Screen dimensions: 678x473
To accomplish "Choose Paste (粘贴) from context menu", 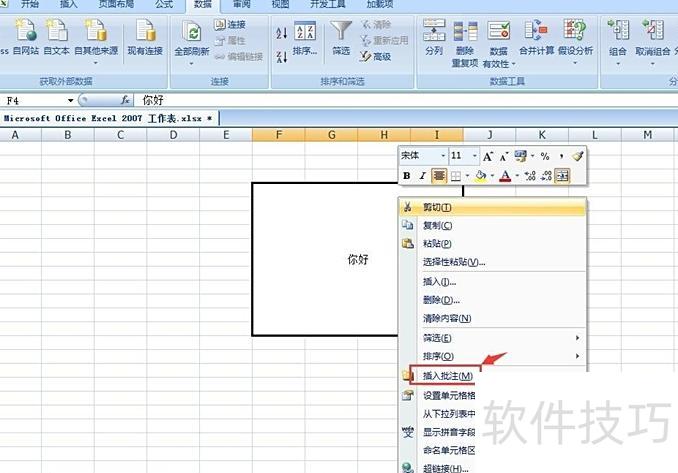I will (493, 243).
